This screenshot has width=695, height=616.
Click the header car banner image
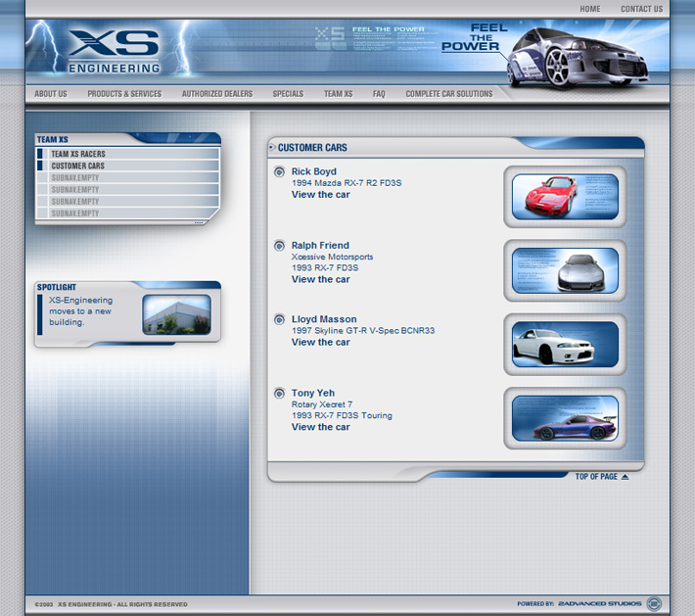pos(578,58)
